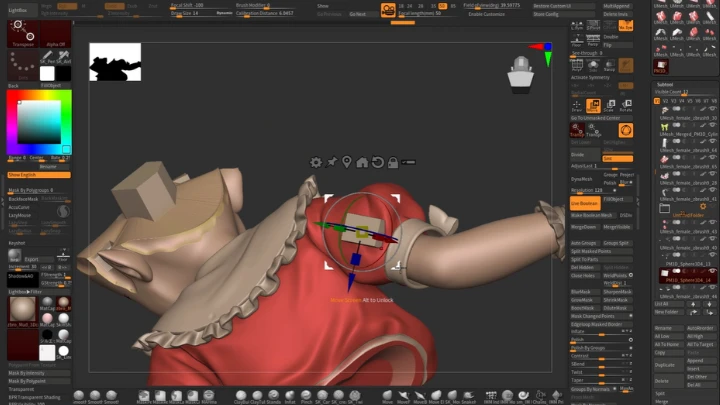Switch to subtool visibility set V2

[665, 101]
